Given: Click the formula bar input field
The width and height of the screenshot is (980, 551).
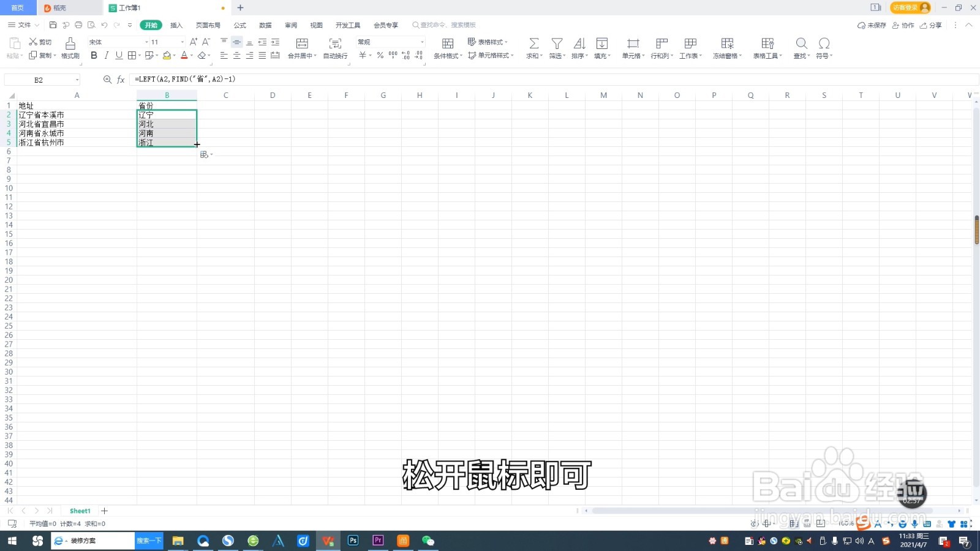Looking at the screenshot, I should 554,80.
